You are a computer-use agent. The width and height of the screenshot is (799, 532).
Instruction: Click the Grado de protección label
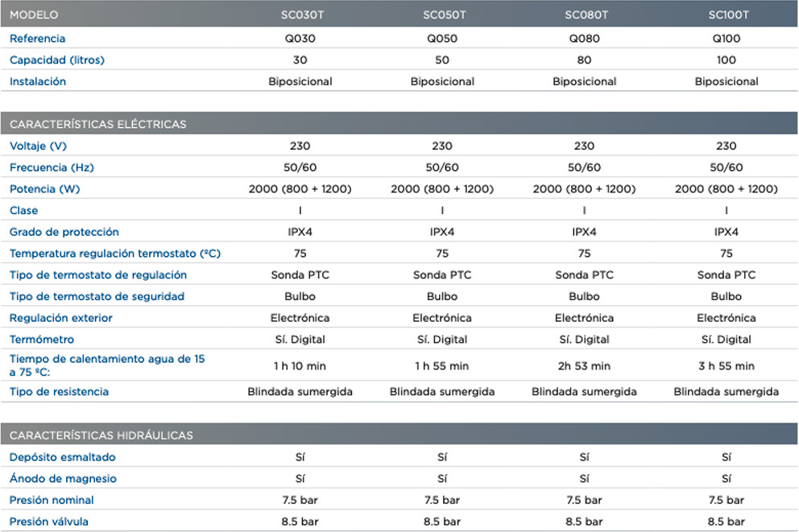[x=64, y=233]
